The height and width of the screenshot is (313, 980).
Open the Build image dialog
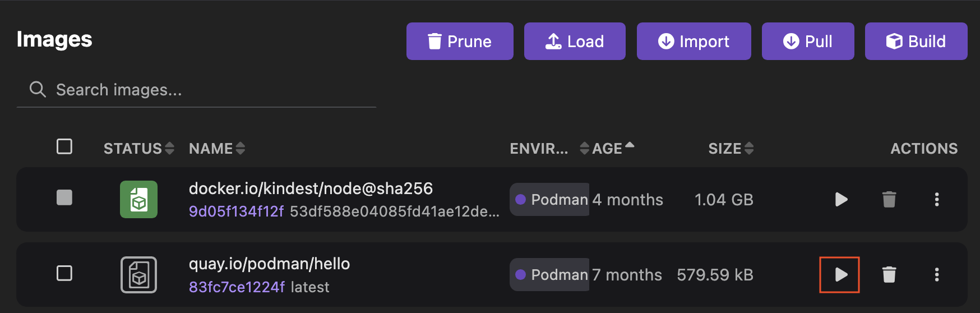(916, 41)
